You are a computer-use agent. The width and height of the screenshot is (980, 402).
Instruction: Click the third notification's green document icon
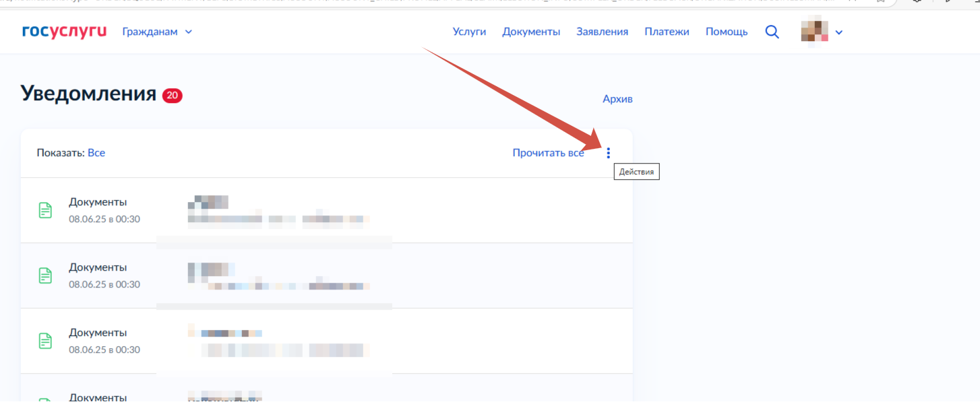coord(45,341)
